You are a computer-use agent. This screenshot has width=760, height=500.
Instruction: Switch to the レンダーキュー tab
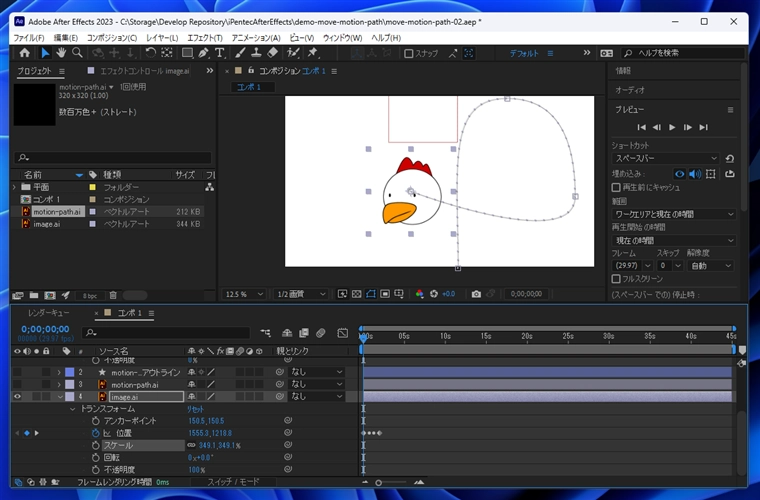pyautogui.click(x=48, y=313)
